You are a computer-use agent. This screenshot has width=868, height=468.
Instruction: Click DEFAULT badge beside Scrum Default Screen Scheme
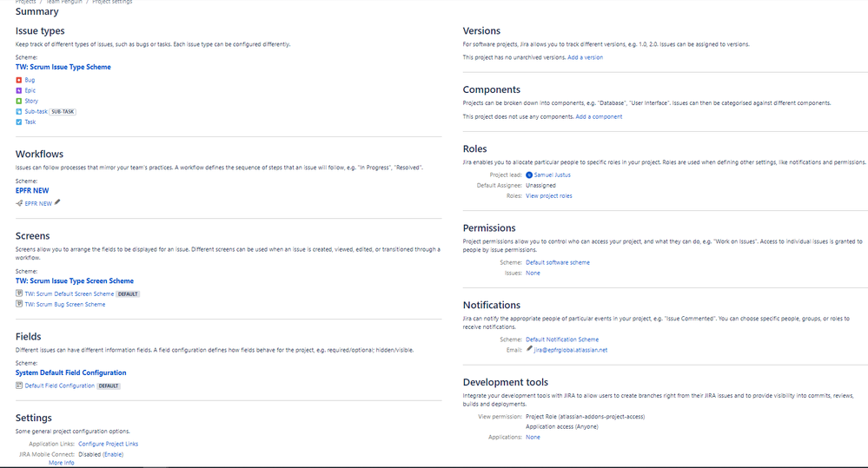coord(128,294)
